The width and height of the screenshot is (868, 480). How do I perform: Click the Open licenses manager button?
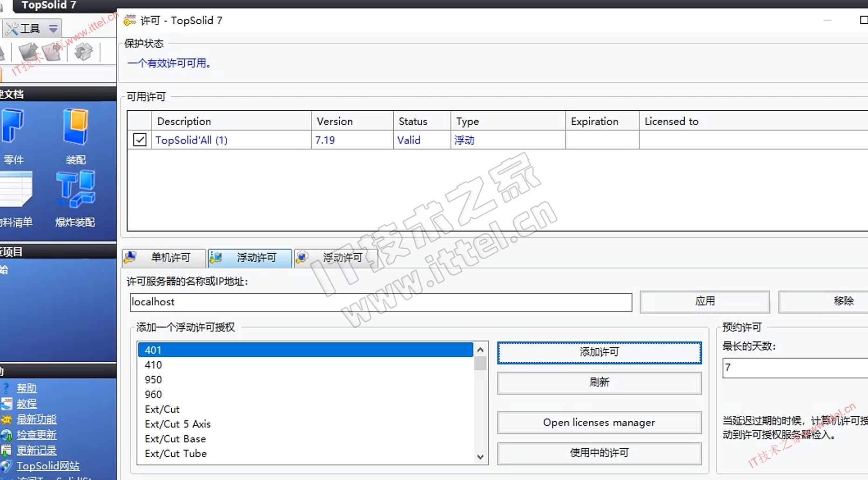point(599,422)
